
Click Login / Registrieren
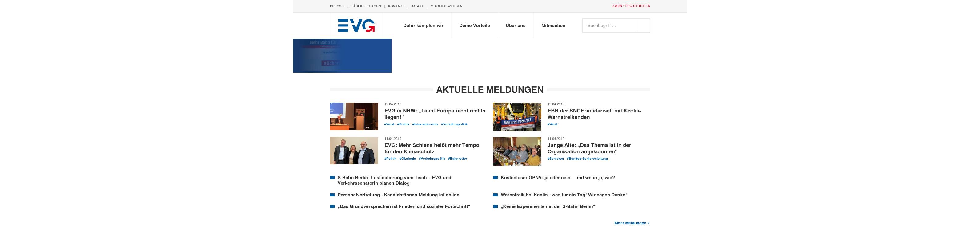[x=630, y=6]
